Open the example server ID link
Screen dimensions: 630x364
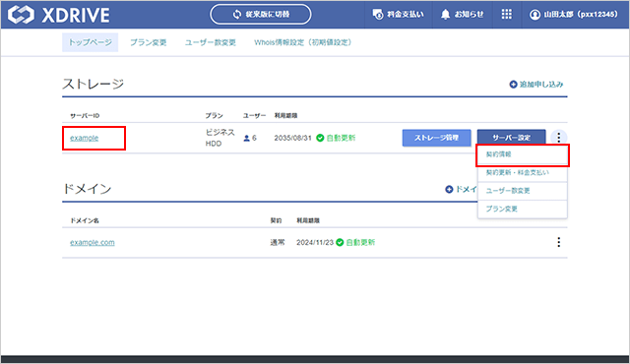(84, 138)
